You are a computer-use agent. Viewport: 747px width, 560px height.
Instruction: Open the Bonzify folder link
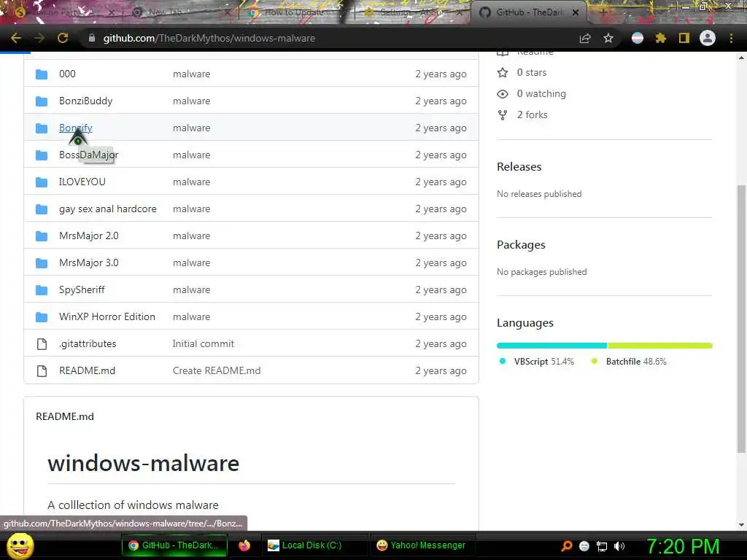coord(75,128)
